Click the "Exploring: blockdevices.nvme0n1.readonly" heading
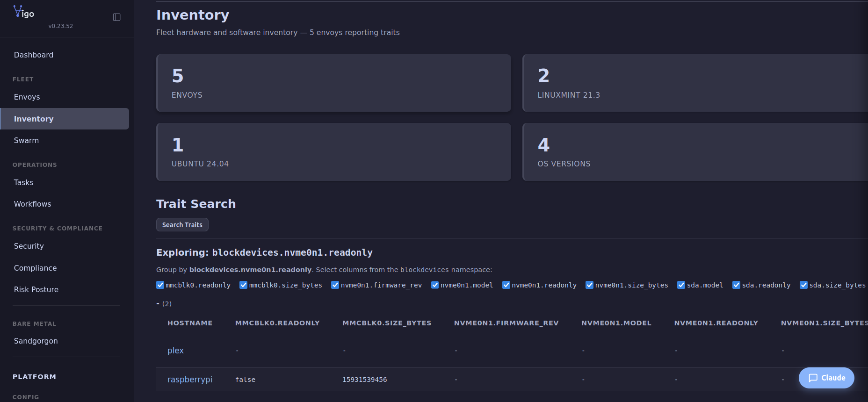Screen dimensions: 868x402 coord(264,252)
